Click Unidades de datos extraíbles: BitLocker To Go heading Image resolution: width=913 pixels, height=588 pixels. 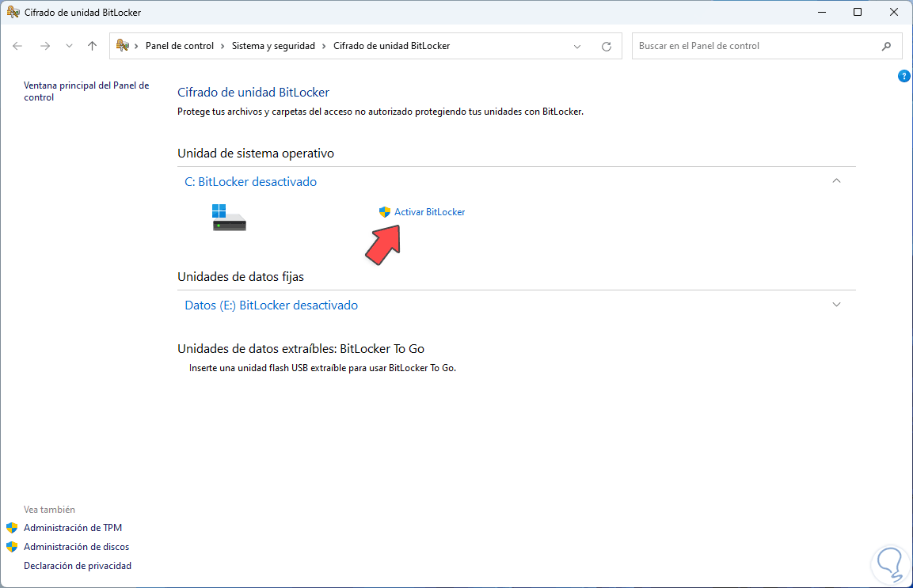(x=300, y=349)
